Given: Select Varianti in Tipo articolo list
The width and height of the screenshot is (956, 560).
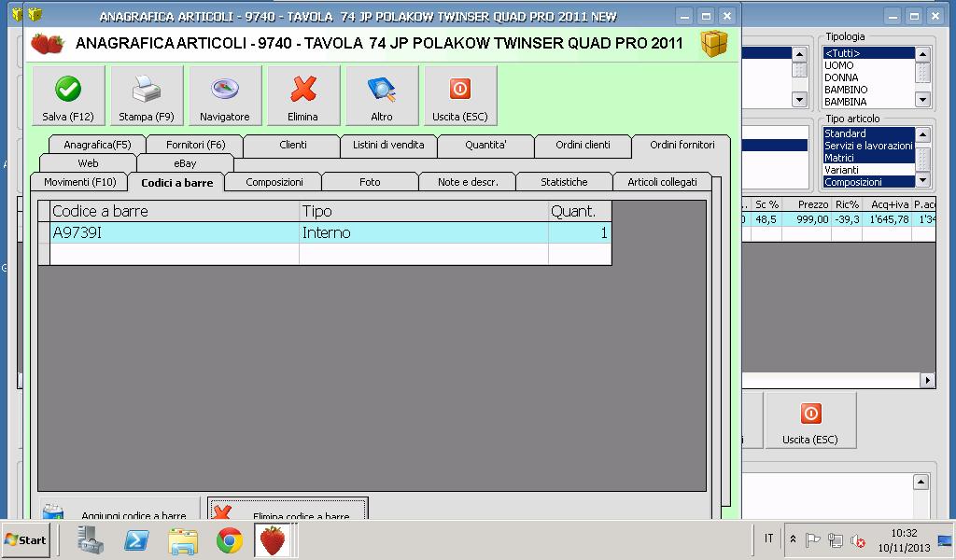Looking at the screenshot, I should [869, 170].
